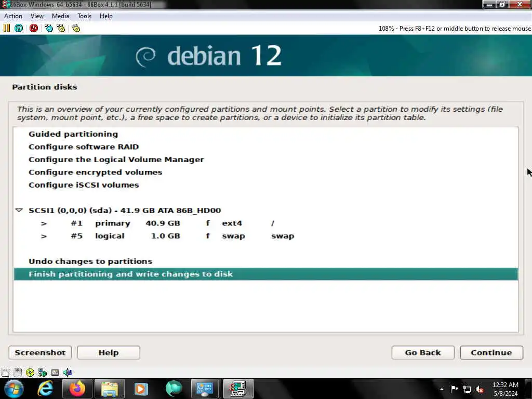The image size is (532, 399).
Task: Click the installer Help button
Action: tap(109, 353)
